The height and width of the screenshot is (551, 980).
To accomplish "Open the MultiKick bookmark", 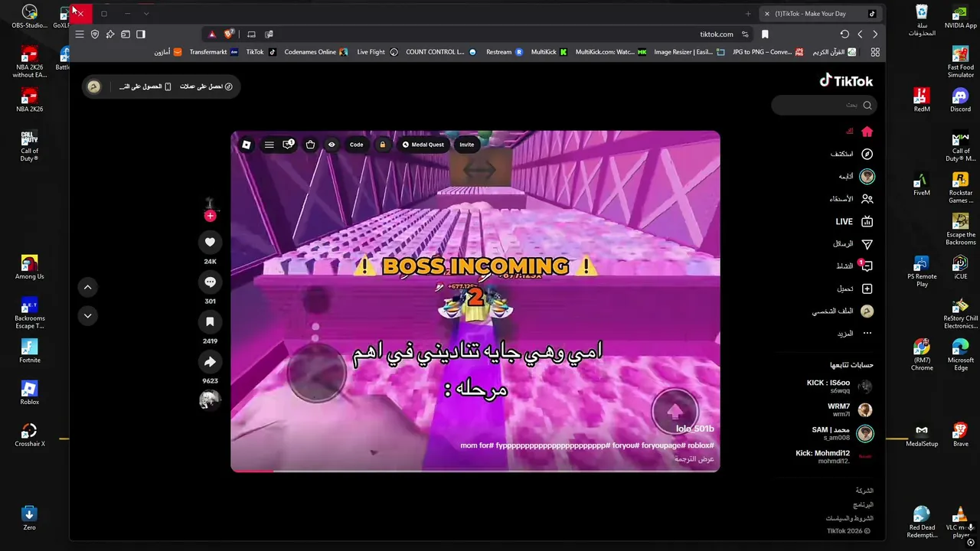I will click(x=549, y=52).
